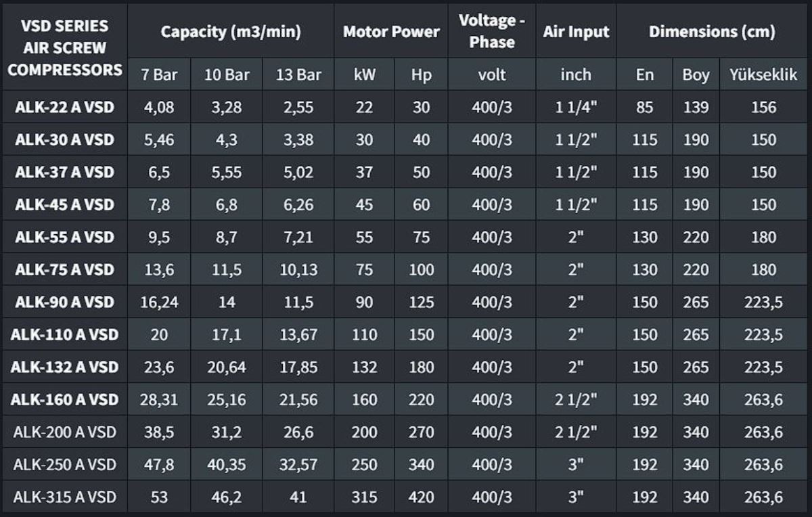812x517 pixels.
Task: Click the 13 Bar subheader
Action: click(298, 75)
